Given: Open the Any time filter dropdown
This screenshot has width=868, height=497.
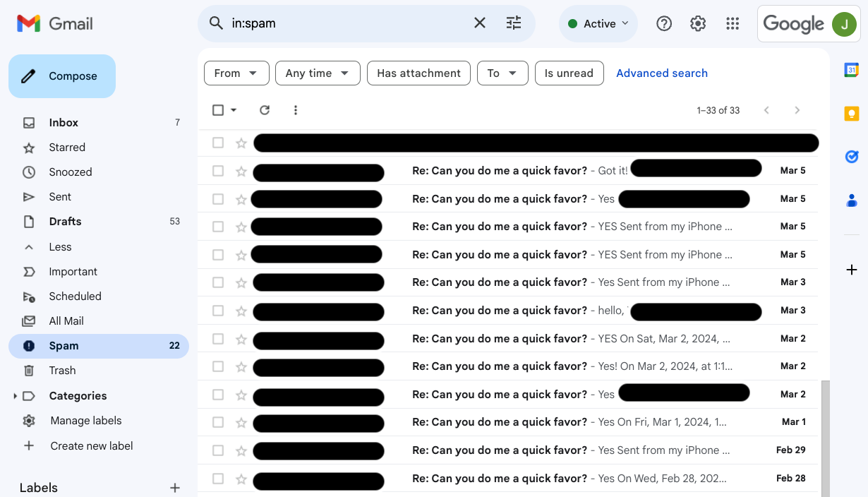Looking at the screenshot, I should [x=318, y=73].
